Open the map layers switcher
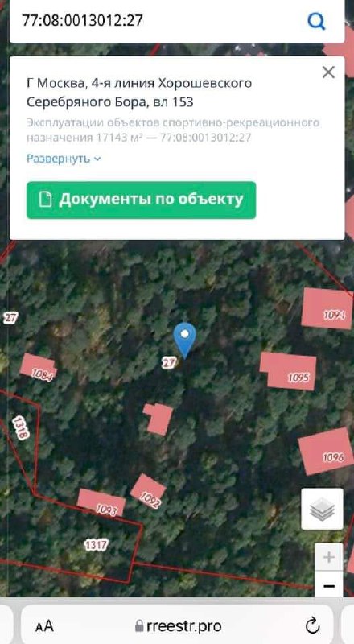The image size is (354, 644). click(x=322, y=509)
